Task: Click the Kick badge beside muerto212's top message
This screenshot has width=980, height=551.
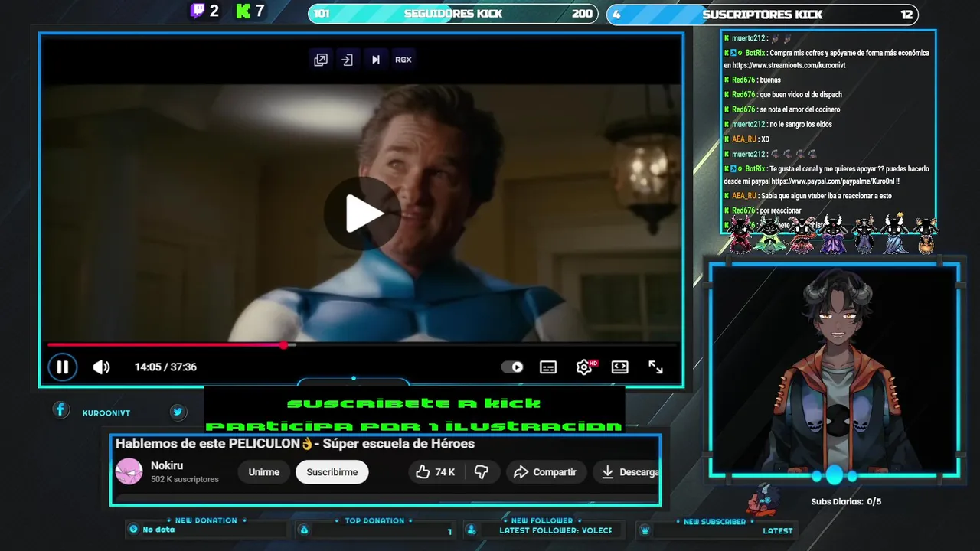Action: click(x=727, y=38)
